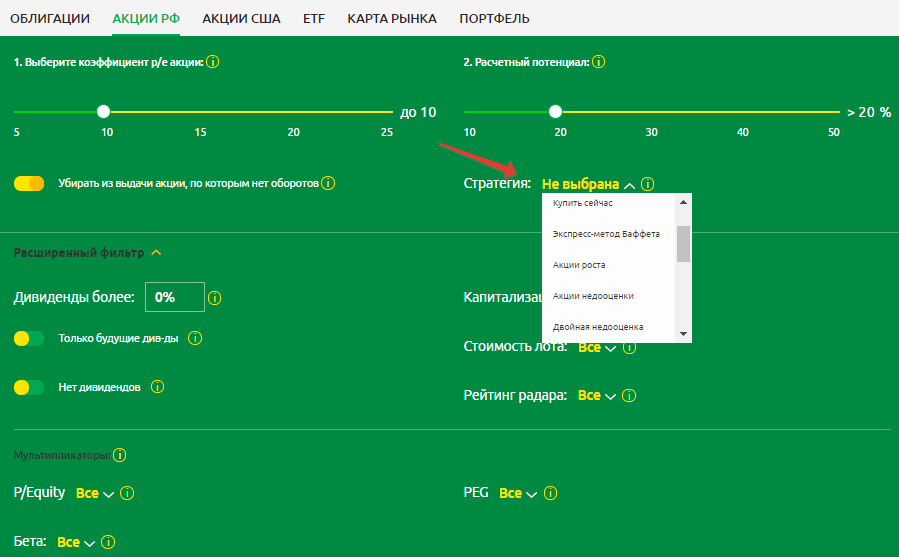
Task: Select Экспресс-метод Баффета strategy option
Action: 606,234
